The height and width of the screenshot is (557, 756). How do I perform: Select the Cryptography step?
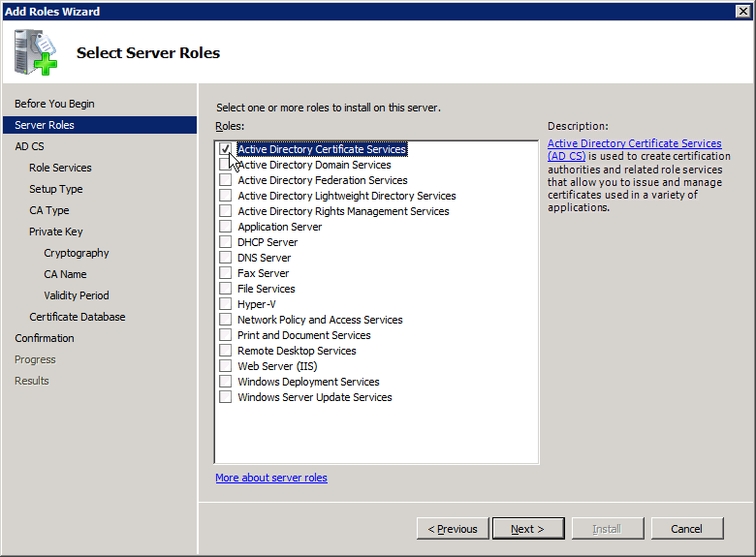coord(77,253)
